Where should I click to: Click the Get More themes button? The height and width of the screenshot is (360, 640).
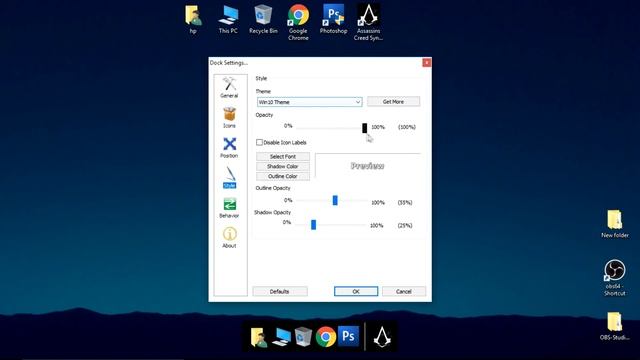[393, 102]
